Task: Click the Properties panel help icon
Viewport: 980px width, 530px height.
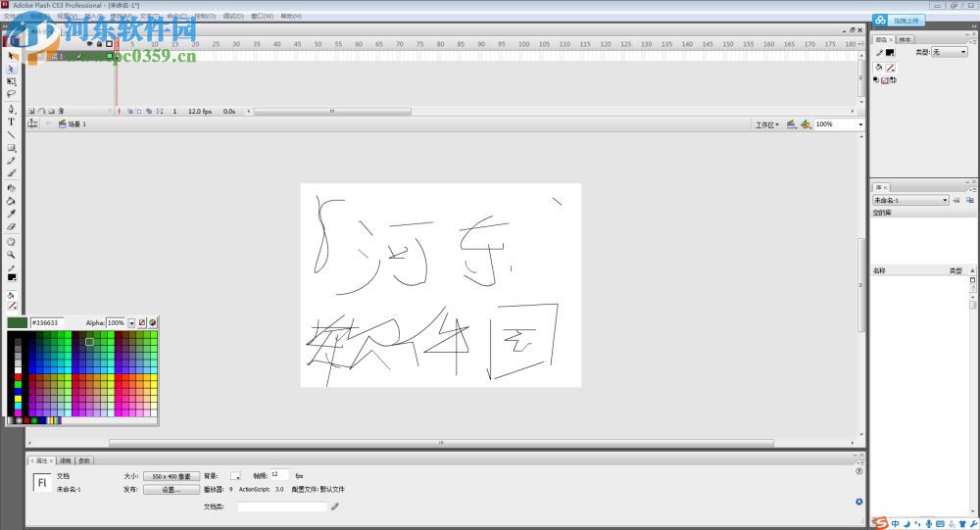Action: coord(858,471)
